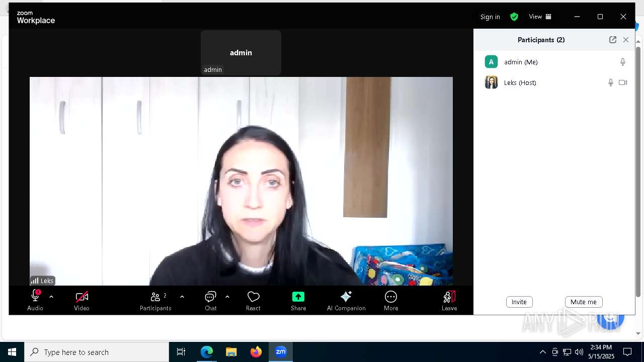The image size is (644, 362).
Task: Open AI Companion
Action: point(346,300)
